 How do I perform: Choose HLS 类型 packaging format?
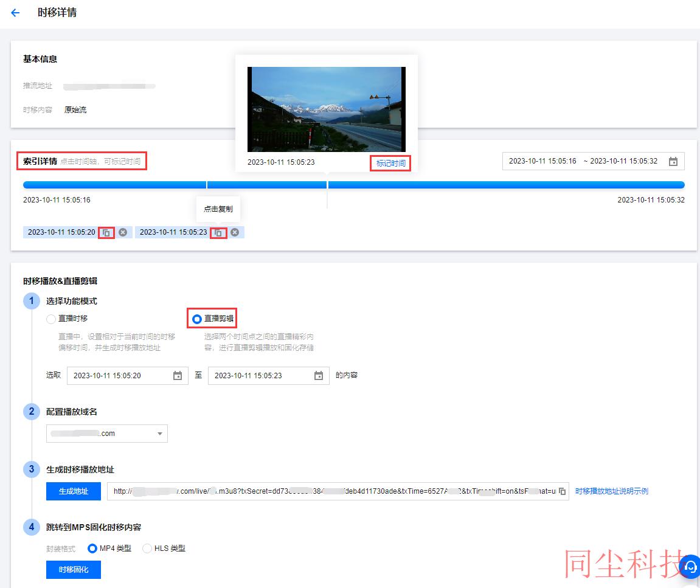[x=147, y=548]
